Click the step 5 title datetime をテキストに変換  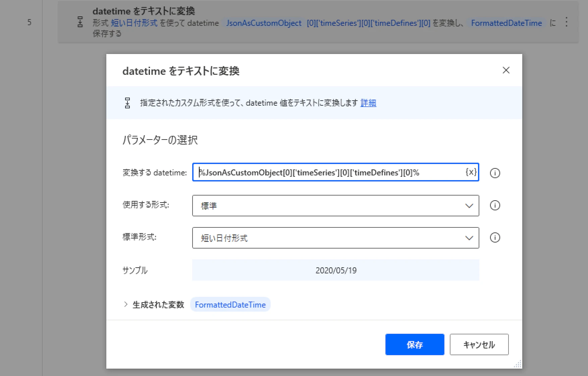click(144, 11)
